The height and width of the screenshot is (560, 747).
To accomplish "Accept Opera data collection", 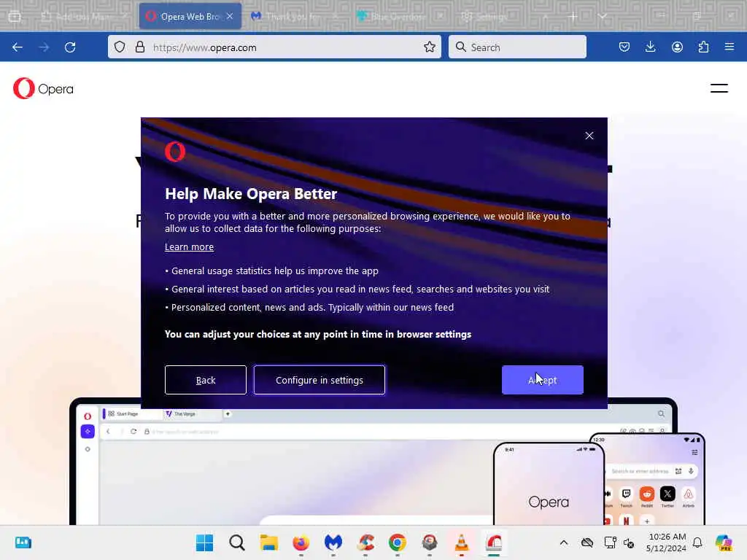I will tap(542, 380).
